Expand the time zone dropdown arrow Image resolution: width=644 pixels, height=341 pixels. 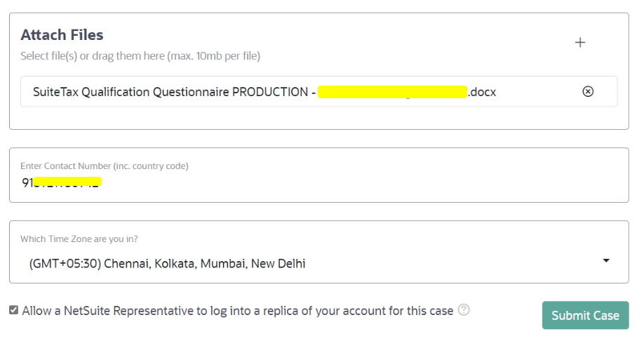[x=606, y=261]
